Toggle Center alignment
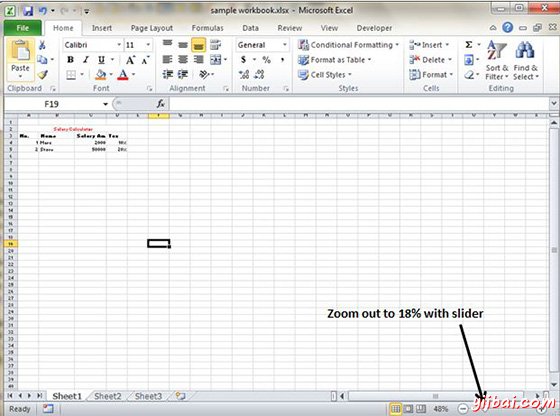 tap(183, 60)
